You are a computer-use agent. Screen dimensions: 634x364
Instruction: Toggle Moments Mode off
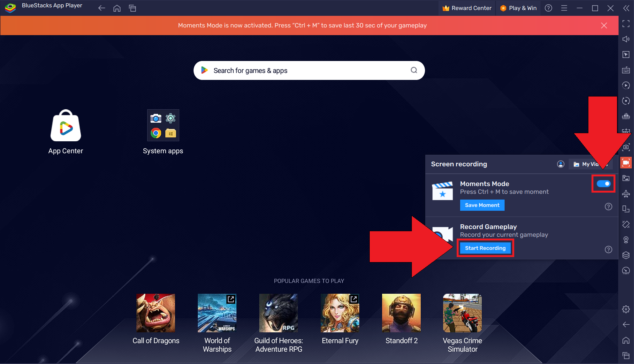pos(603,183)
